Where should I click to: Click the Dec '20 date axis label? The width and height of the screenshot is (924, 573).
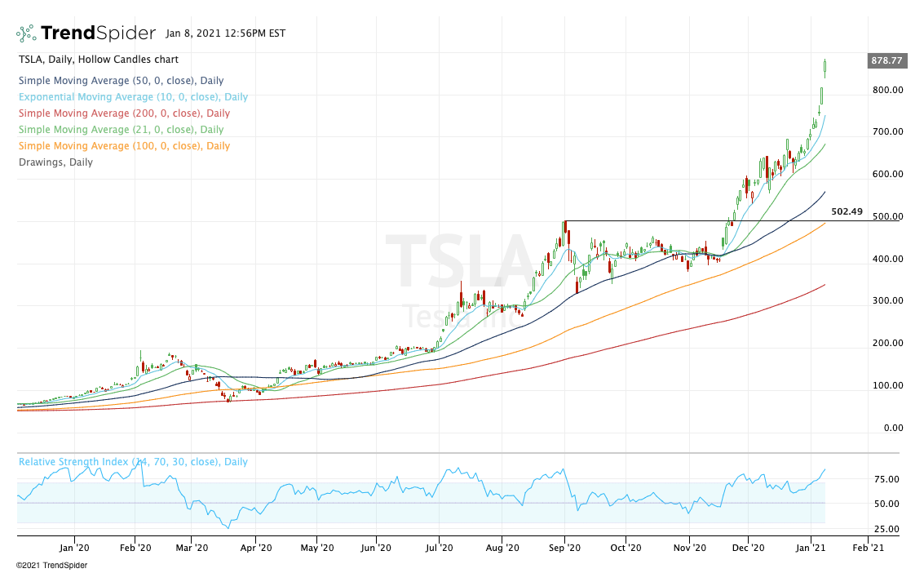point(748,548)
